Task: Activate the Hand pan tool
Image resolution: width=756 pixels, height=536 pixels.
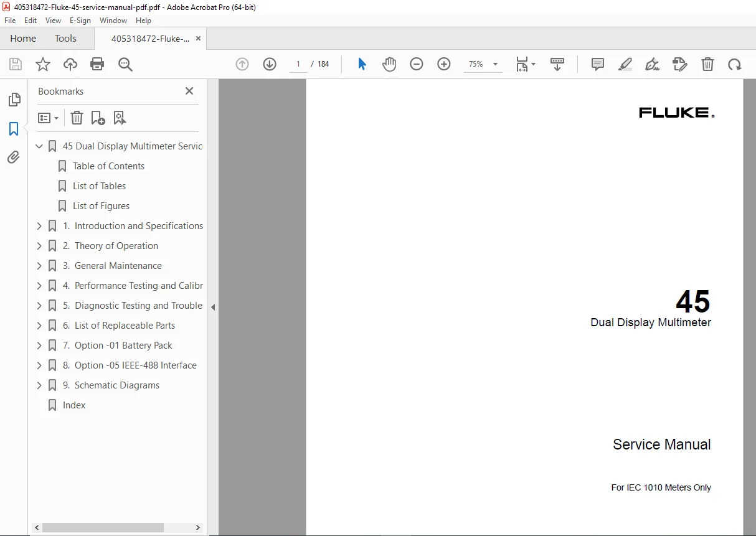Action: tap(389, 64)
